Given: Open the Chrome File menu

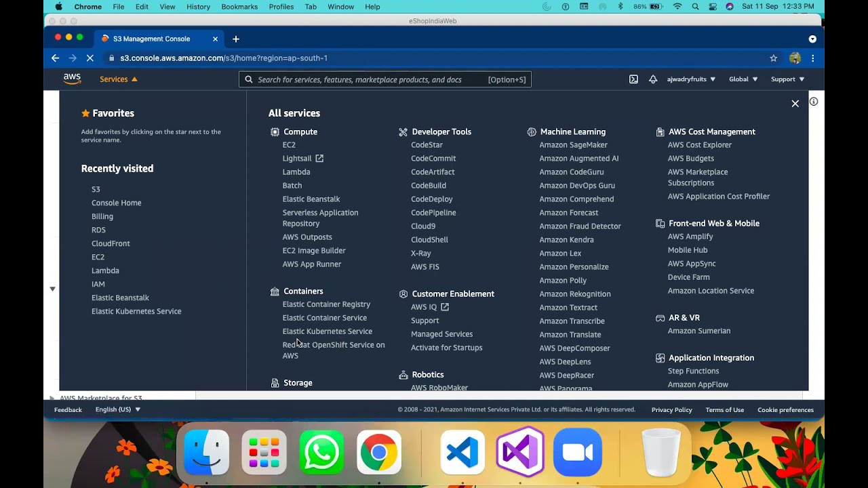Looking at the screenshot, I should (x=119, y=7).
